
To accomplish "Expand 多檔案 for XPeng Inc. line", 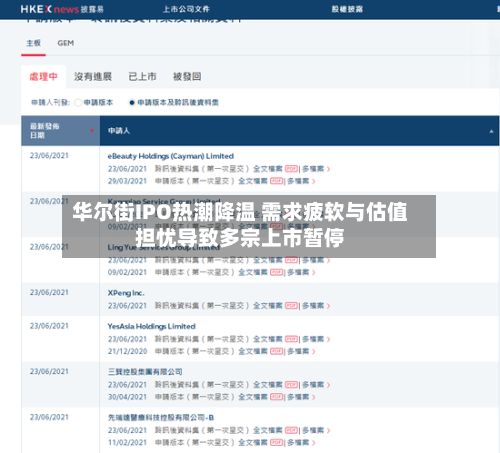I will point(316,306).
